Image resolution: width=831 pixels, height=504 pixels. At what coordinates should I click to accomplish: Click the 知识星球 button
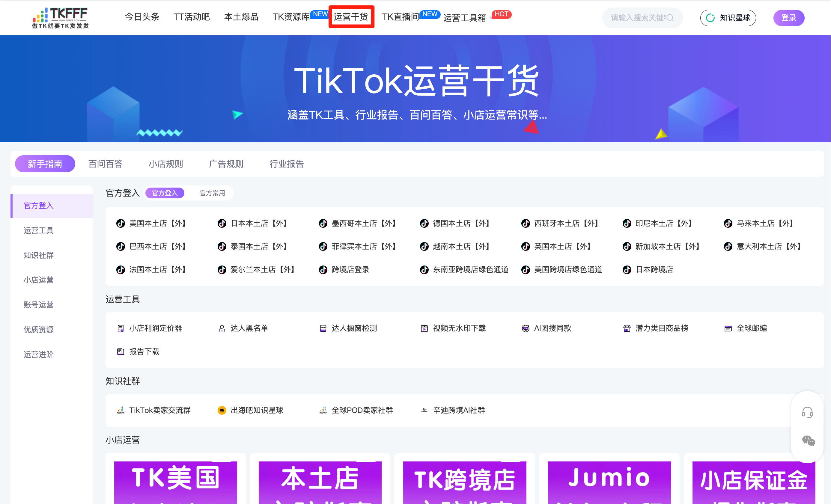coord(728,18)
